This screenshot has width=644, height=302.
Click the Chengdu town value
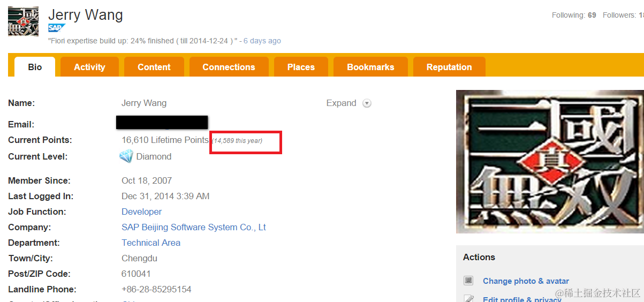139,258
